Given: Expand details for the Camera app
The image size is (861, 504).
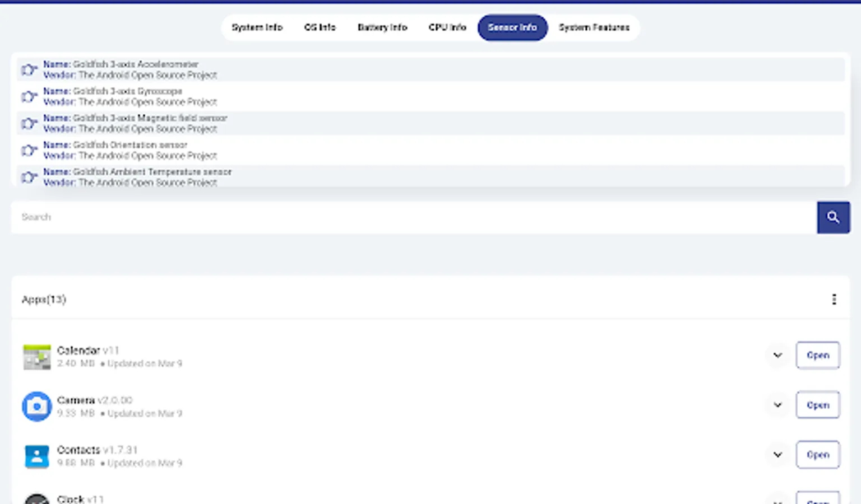Looking at the screenshot, I should 777,405.
